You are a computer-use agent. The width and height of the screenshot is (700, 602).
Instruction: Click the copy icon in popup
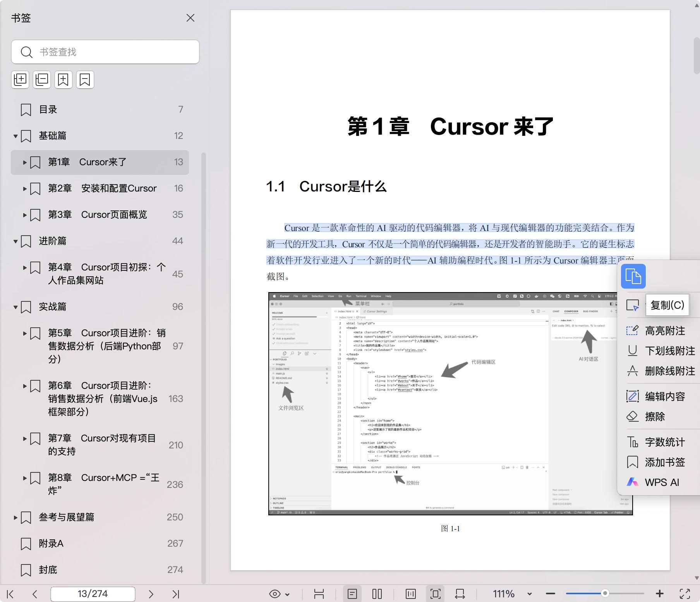633,276
